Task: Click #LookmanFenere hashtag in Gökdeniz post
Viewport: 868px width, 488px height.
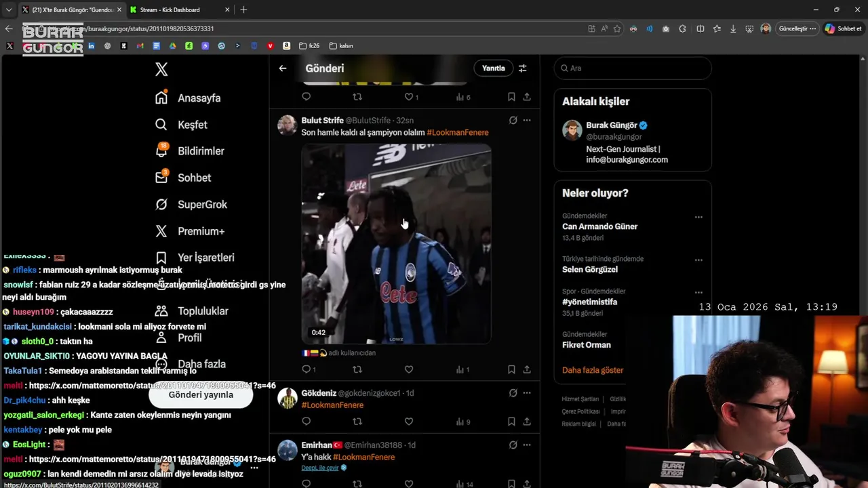Action: [x=332, y=405]
